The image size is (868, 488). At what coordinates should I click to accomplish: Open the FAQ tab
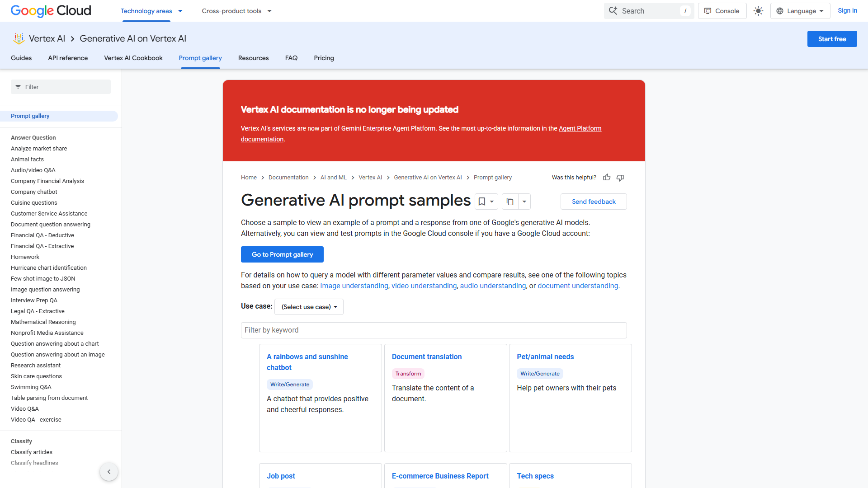tap(291, 58)
